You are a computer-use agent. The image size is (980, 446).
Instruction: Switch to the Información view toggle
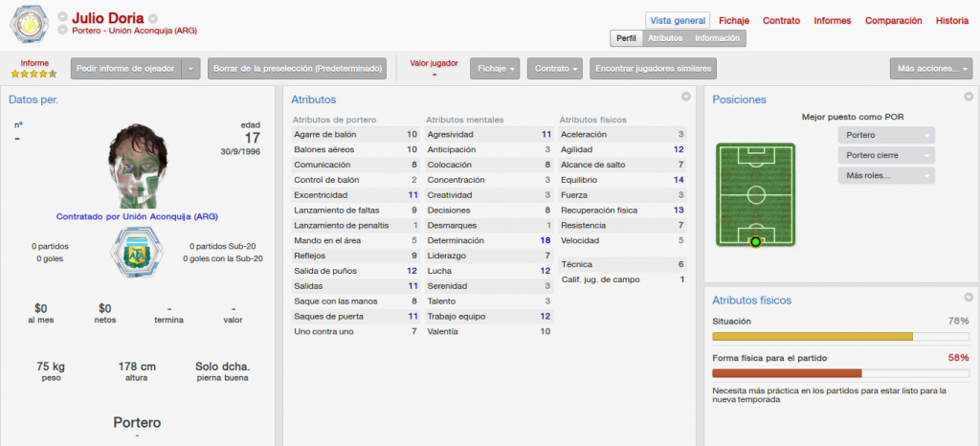[x=716, y=38]
